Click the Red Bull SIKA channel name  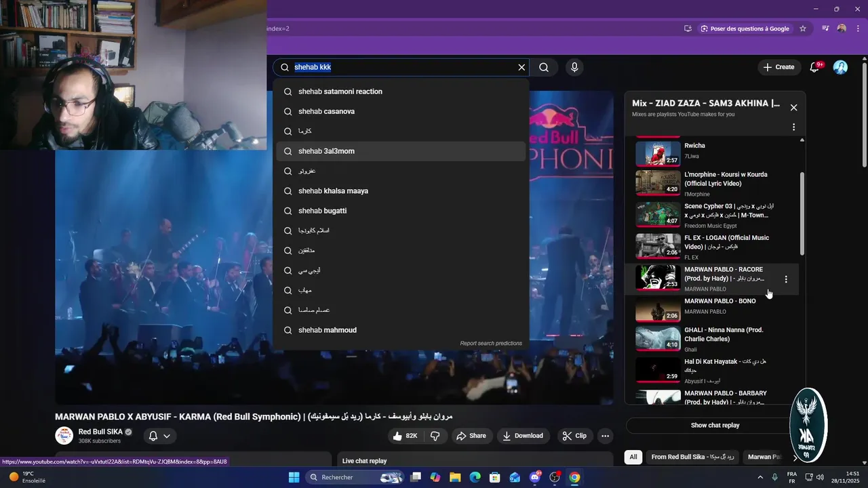point(101,432)
